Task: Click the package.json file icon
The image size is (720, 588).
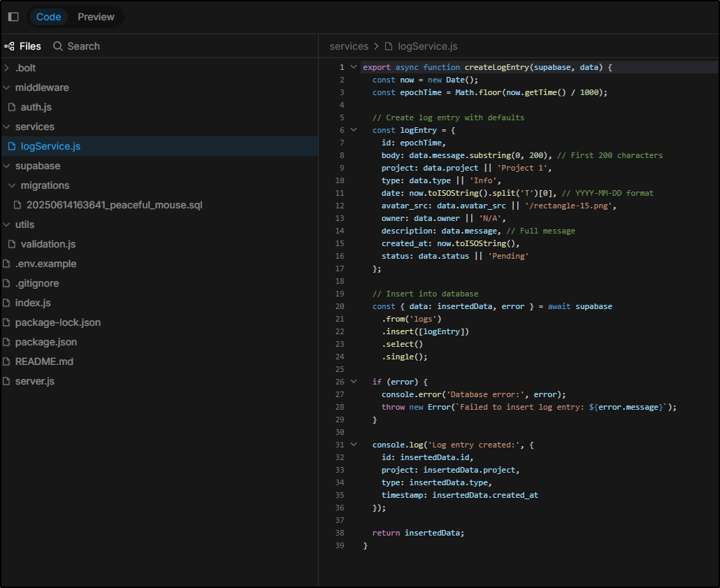Action: click(6, 342)
